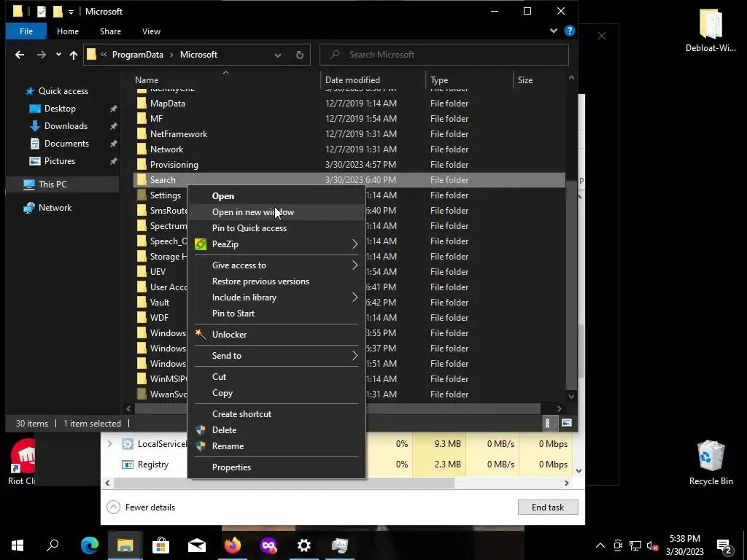Click End task in Task Manager

point(548,507)
